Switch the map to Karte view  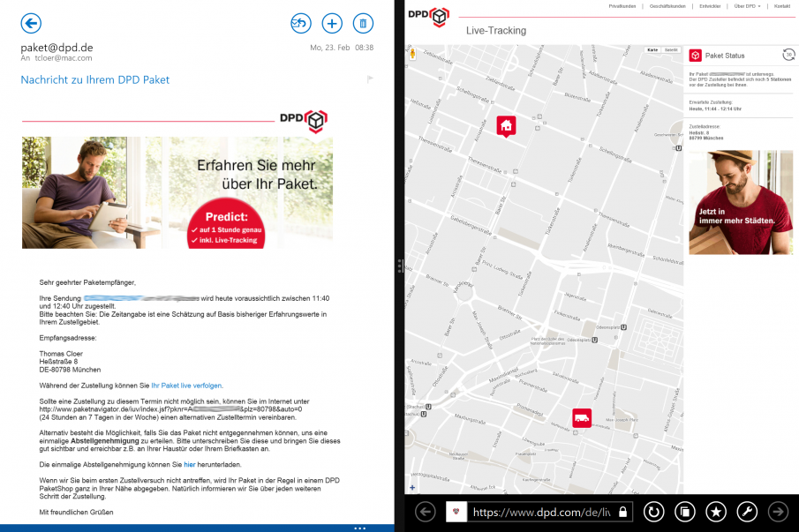click(652, 50)
